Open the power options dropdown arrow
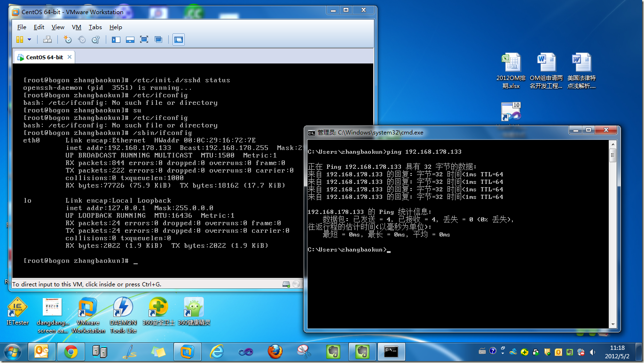Image resolution: width=644 pixels, height=363 pixels. (29, 40)
